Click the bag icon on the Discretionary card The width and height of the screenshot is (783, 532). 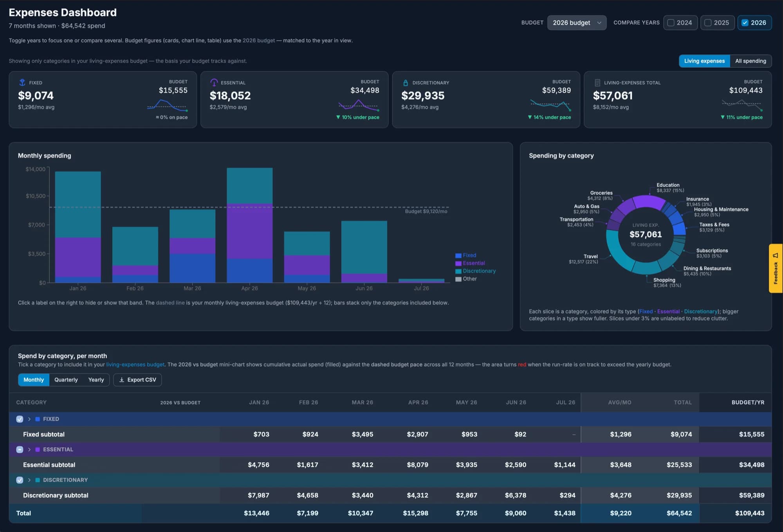[406, 83]
